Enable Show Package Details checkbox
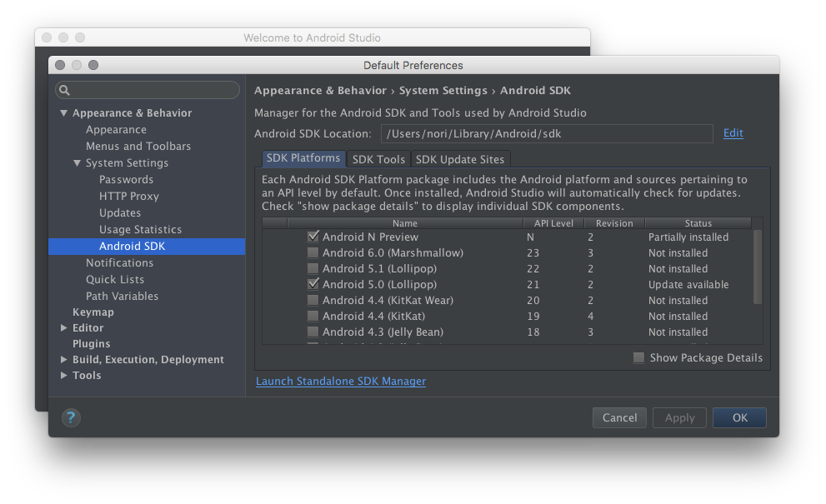 639,358
